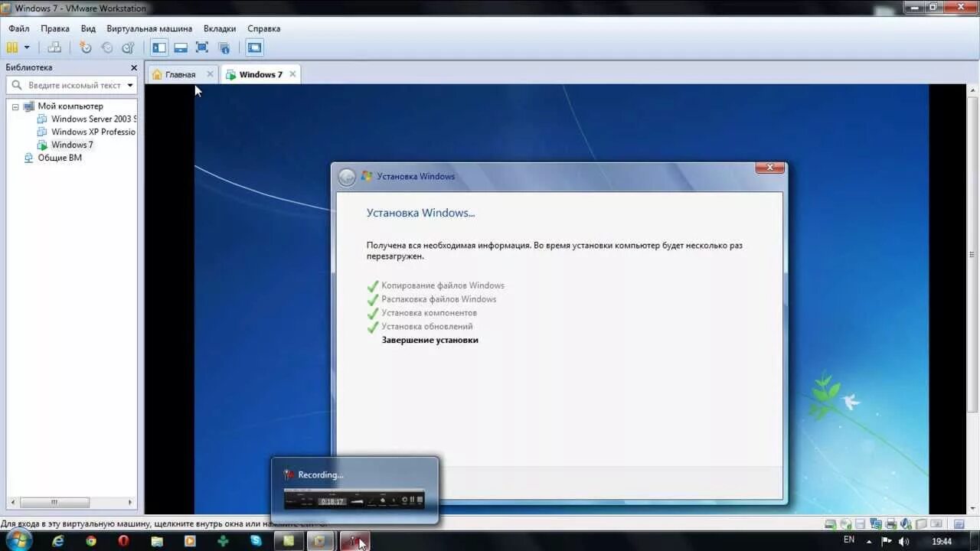Viewport: 980px width, 551px height.
Task: Click the Установка обновлений step text
Action: 426,326
